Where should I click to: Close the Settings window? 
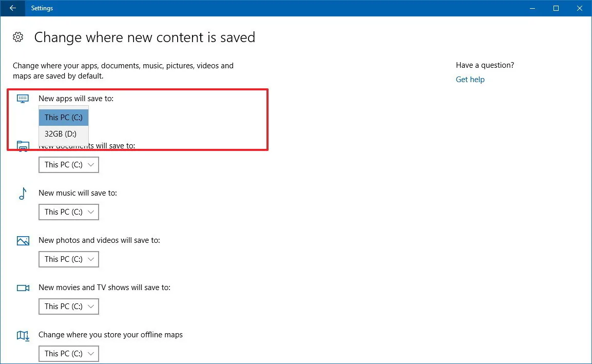click(580, 8)
